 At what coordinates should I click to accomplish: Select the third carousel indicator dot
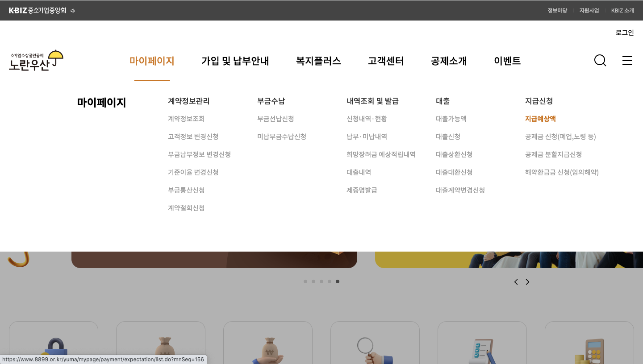[x=321, y=281]
